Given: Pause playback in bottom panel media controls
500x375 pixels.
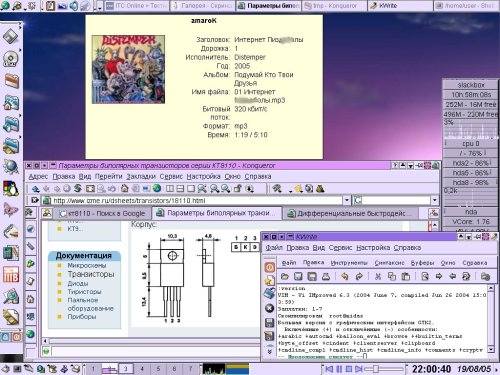Looking at the screenshot, I should coord(339,369).
